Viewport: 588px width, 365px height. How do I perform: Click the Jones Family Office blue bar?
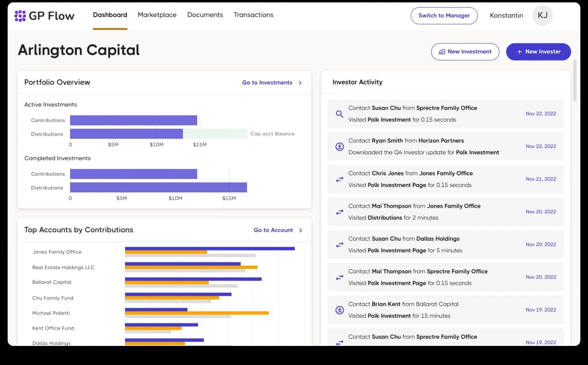(x=210, y=248)
